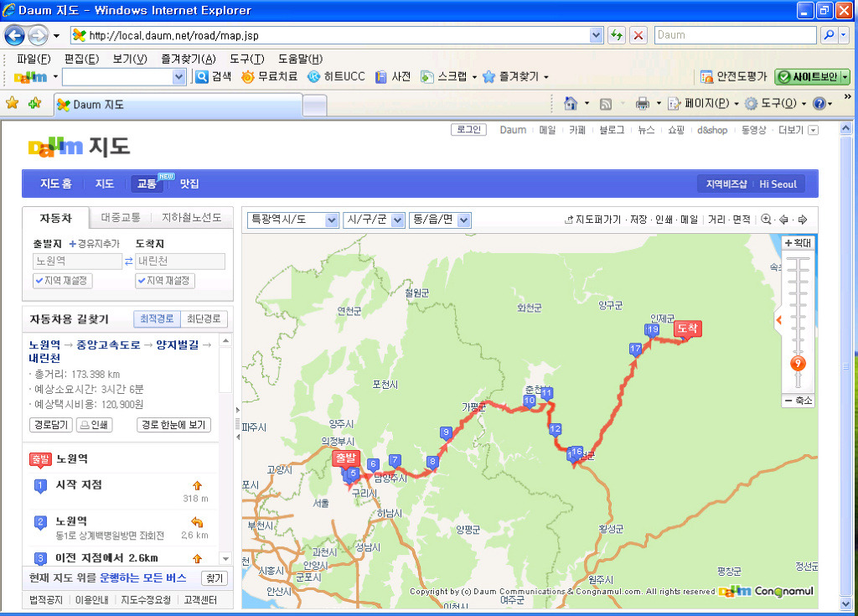Viewport: 858px width, 616px height.
Task: Select the 최적경로 route option
Action: click(x=157, y=318)
